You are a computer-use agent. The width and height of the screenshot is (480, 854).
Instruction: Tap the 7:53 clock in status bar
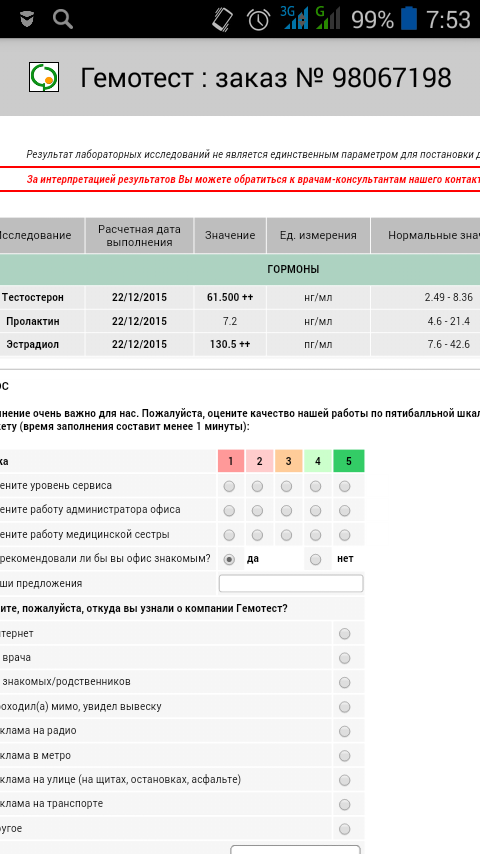click(448, 20)
